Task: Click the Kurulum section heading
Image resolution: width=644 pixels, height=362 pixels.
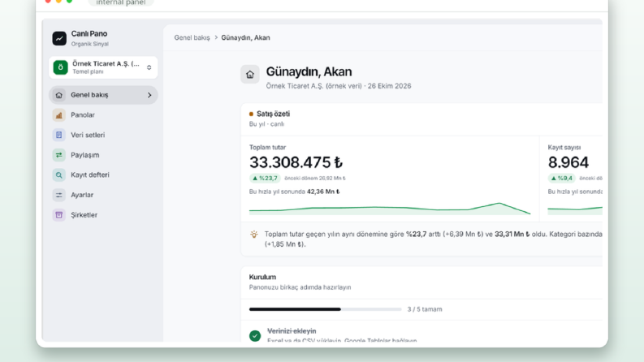Action: [x=262, y=277]
